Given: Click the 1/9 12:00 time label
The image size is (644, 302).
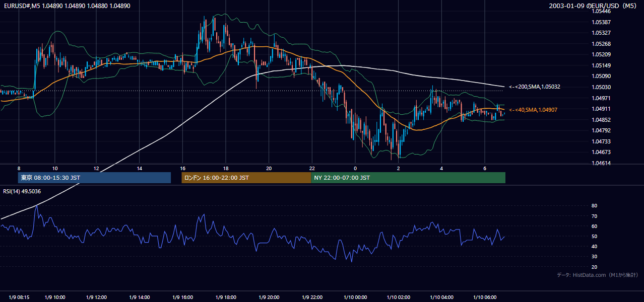Looking at the screenshot, I should coord(97,297).
